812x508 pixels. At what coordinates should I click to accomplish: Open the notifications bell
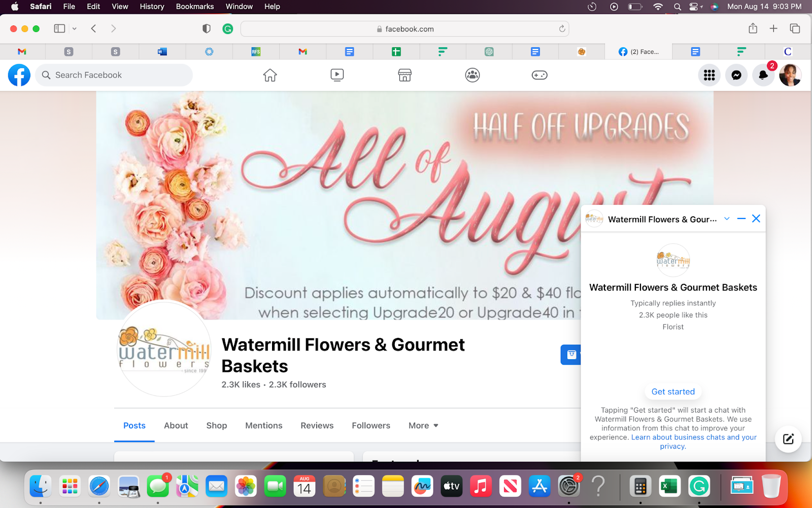[x=763, y=75]
